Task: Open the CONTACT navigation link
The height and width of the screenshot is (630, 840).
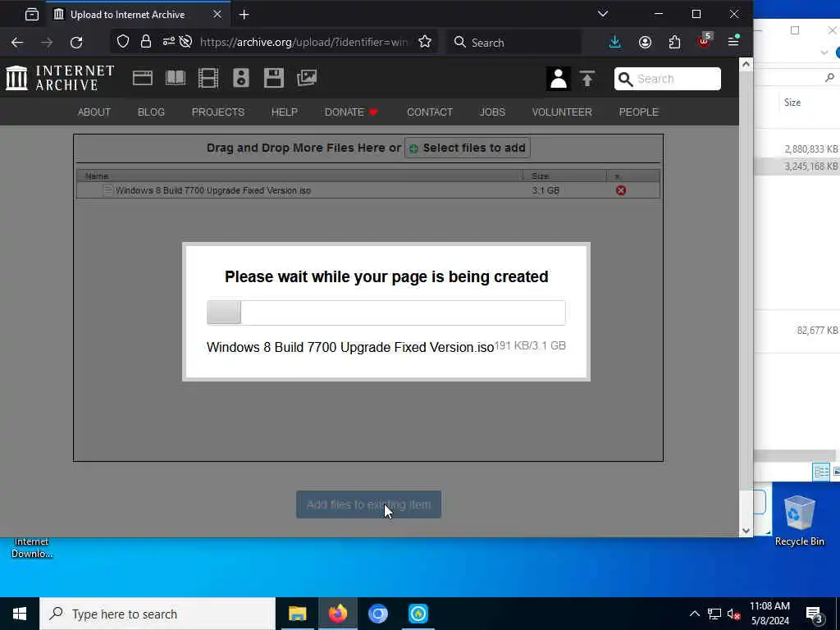Action: [x=430, y=112]
